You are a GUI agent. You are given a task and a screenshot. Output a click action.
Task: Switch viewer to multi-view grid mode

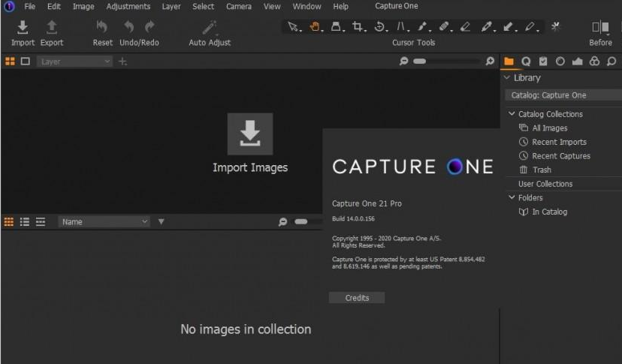coord(10,62)
